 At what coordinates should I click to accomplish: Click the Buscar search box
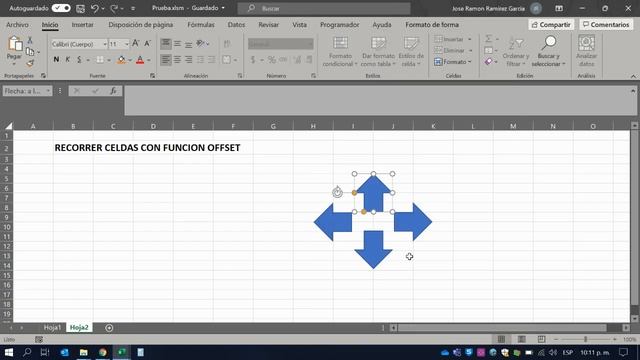pyautogui.click(x=324, y=8)
